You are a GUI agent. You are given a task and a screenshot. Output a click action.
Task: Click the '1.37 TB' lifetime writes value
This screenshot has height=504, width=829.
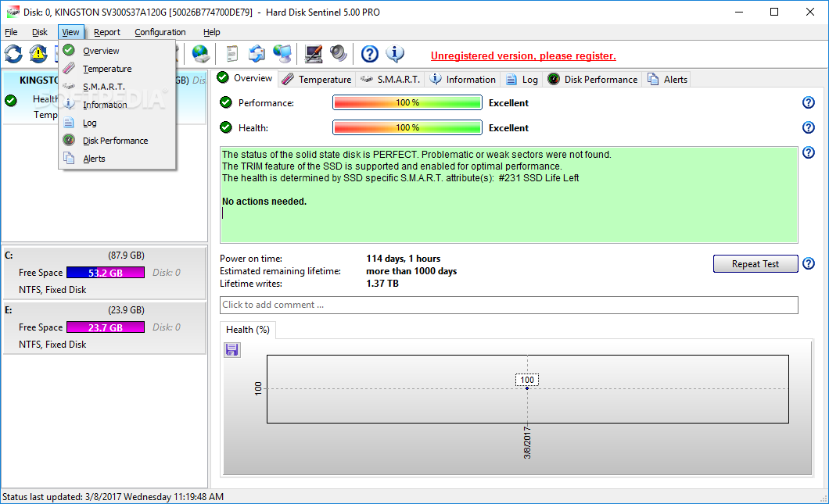coord(382,284)
